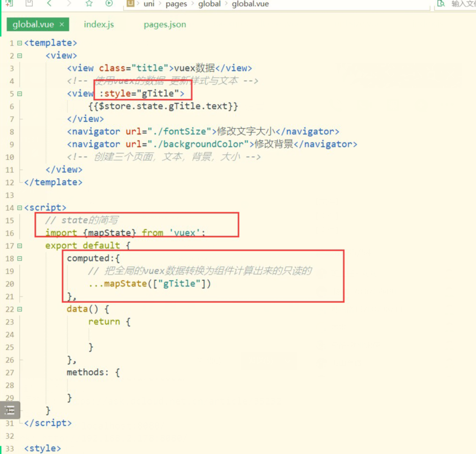Select the pages breadcrumb item
Viewport: 476px width, 454px height.
[177, 4]
